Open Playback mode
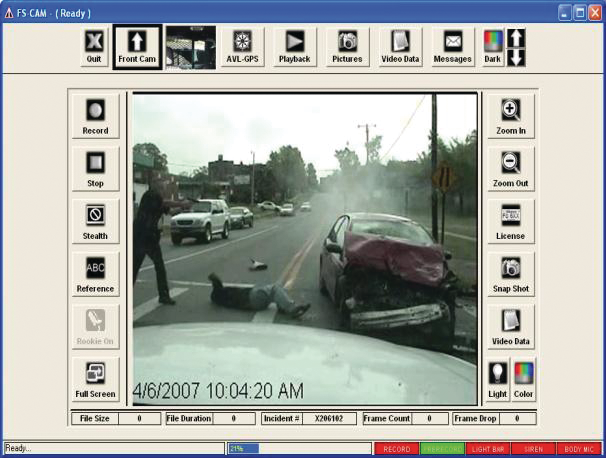Screen dimensions: 606x458 click(x=295, y=46)
